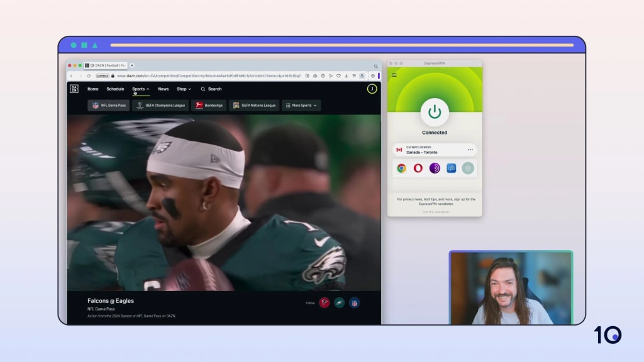Image resolution: width=644 pixels, height=362 pixels.
Task: Open the Schedule page on DAZN
Action: pos(115,89)
